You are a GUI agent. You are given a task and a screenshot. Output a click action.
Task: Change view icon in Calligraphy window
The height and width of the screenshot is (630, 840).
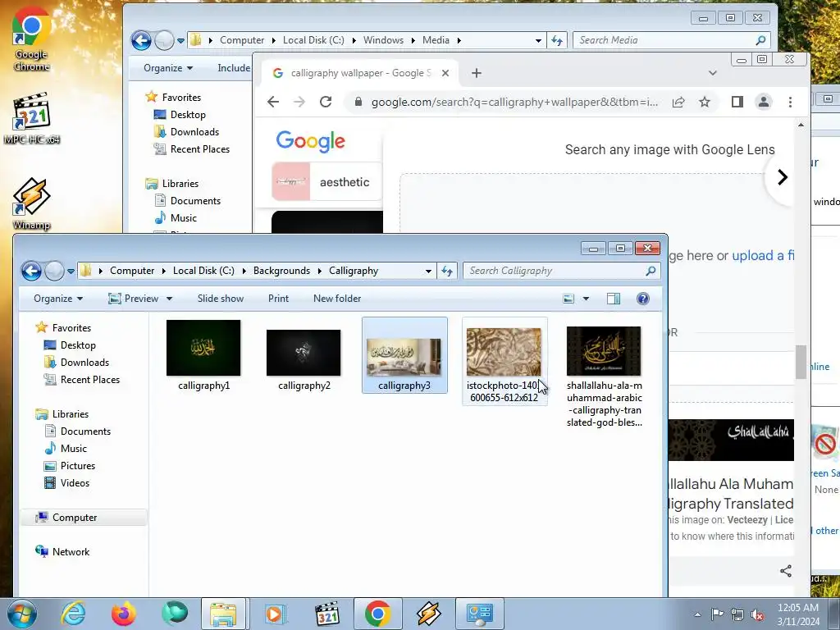[569, 299]
